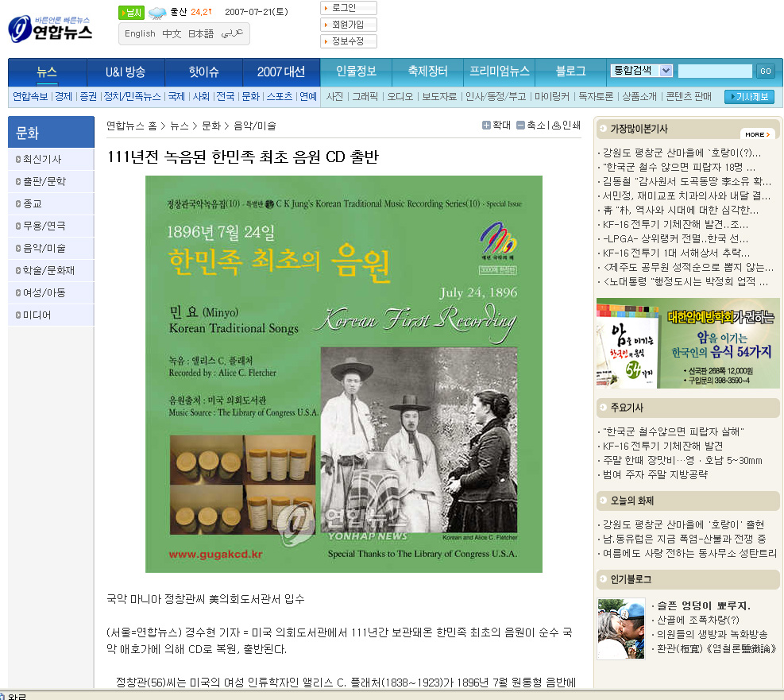The image size is (784, 700).
Task: Open the cancer food book advertisement banner
Action: click(688, 343)
